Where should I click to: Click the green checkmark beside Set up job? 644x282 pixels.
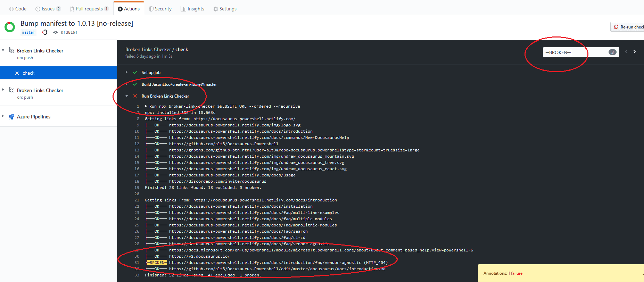coord(135,73)
